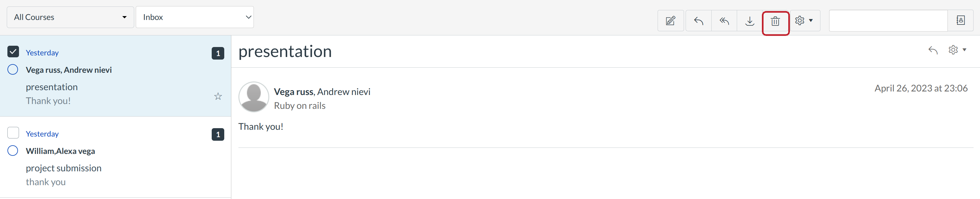Click the compose new message icon

[x=670, y=21]
